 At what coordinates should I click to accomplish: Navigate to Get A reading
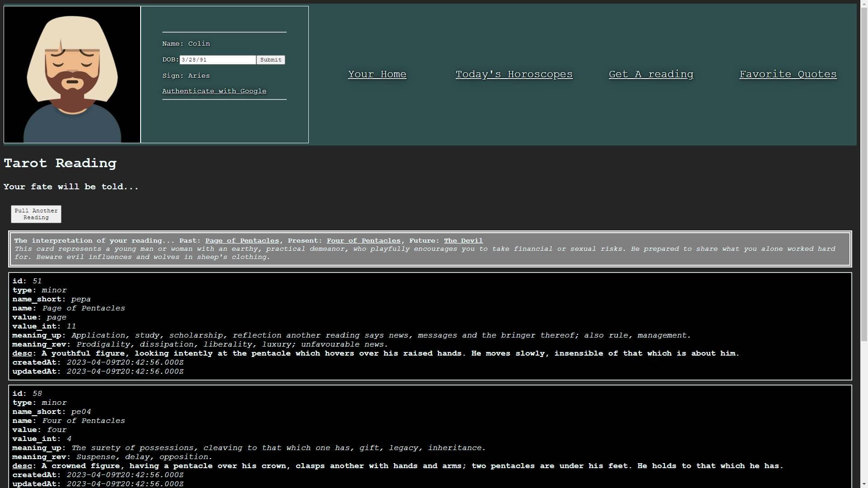pos(651,74)
